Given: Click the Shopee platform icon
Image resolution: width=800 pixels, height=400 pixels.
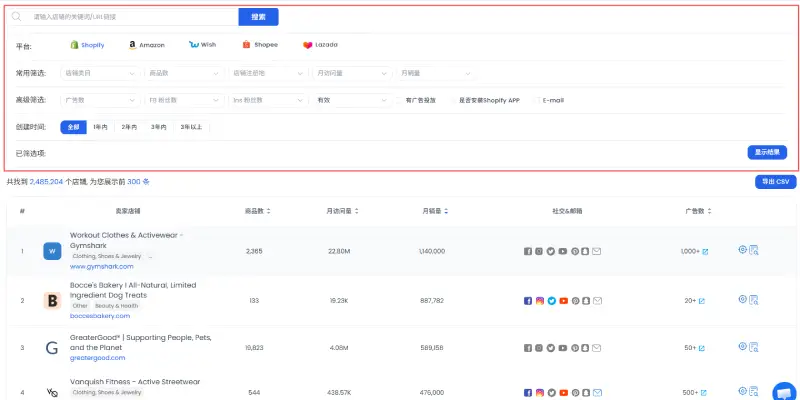Looking at the screenshot, I should pyautogui.click(x=246, y=44).
